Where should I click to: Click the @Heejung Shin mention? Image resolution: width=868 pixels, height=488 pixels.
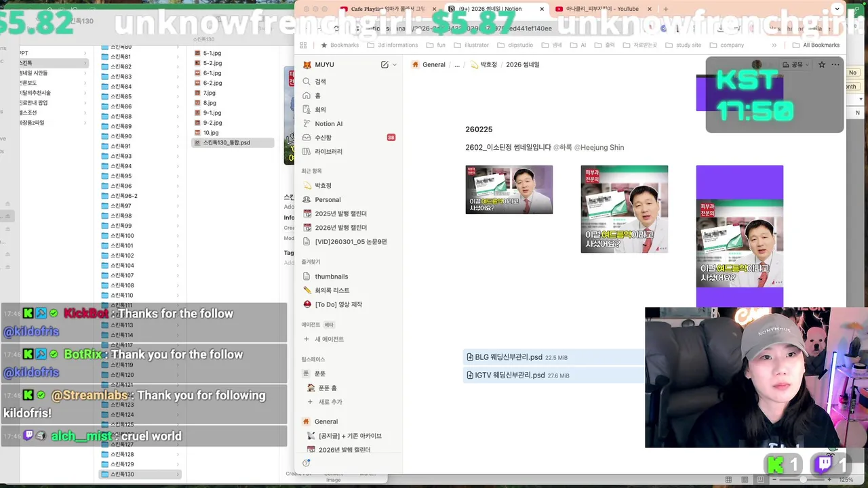599,147
